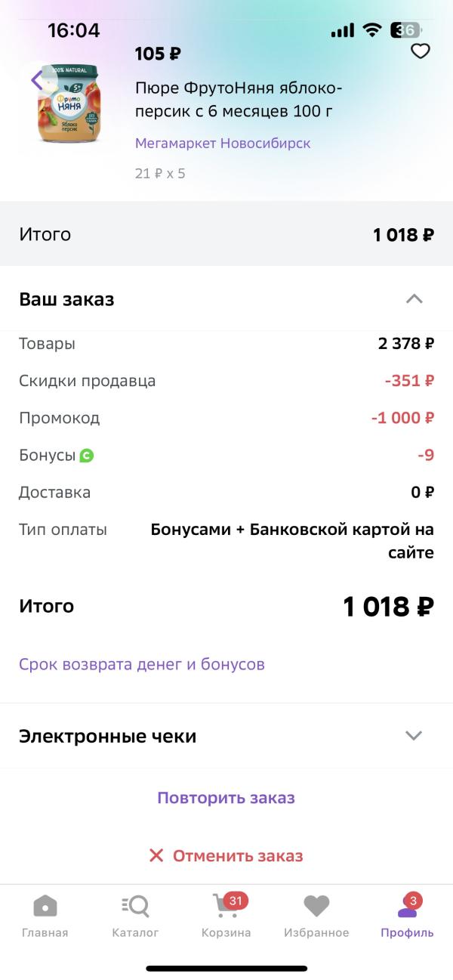Open the Мегамаркет Новосибирск seller link
The width and height of the screenshot is (453, 980).
(223, 143)
